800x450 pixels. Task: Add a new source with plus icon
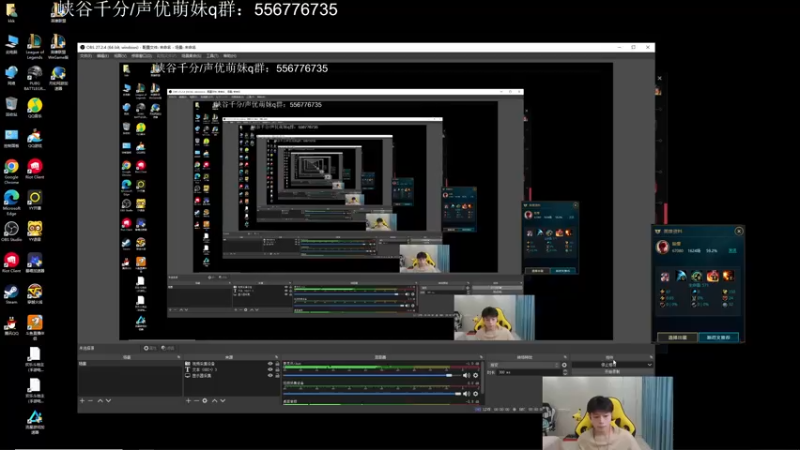(188, 401)
